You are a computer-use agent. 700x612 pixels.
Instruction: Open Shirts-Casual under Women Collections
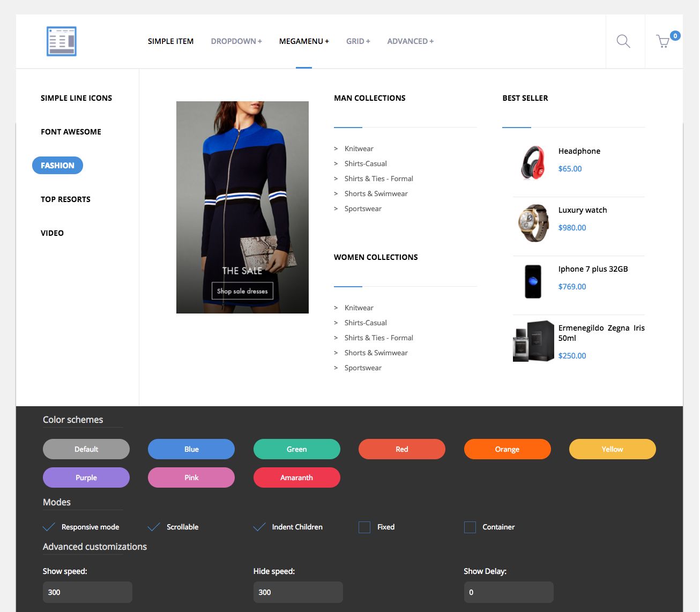pyautogui.click(x=366, y=323)
